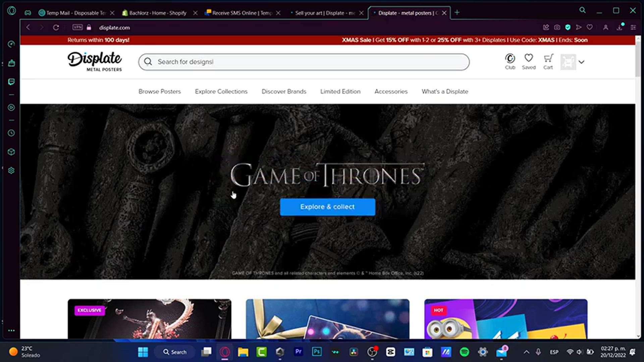Screen dimensions: 644x362
Task: Open the sidebar bag-shaped icon
Action: tap(11, 63)
